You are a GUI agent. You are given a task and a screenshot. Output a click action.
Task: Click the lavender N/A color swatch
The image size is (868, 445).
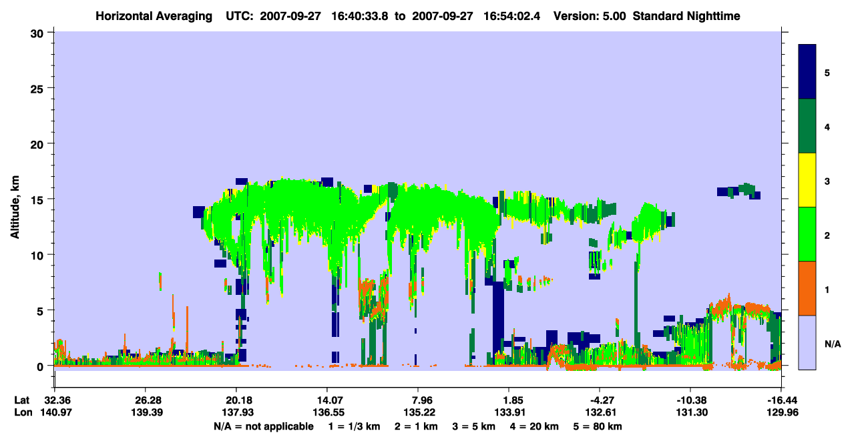[807, 342]
